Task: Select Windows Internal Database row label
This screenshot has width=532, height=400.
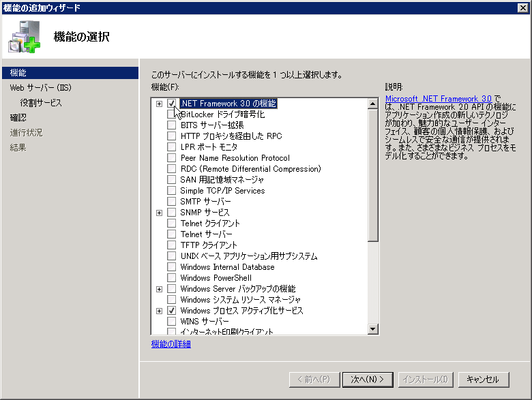Action: coord(227,266)
